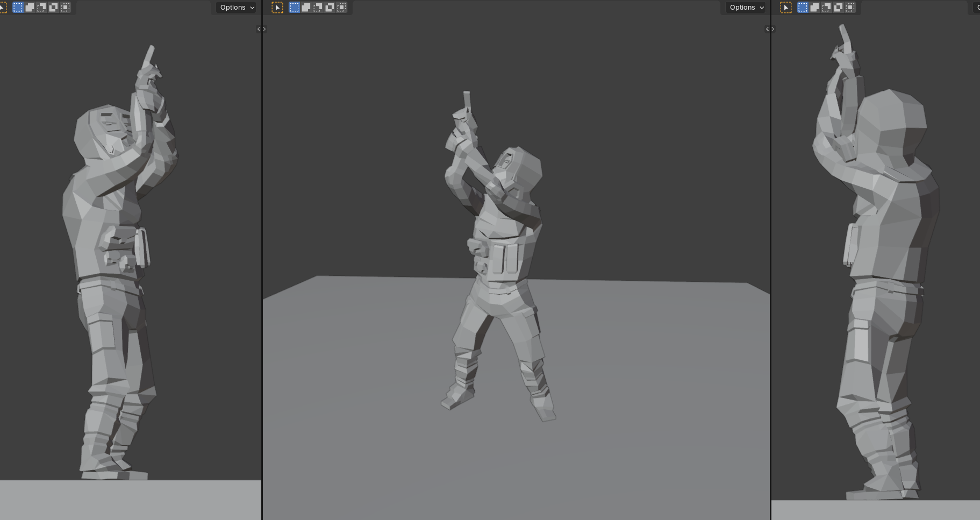
Task: Click the Select Box tool in right viewport
Action: pyautogui.click(x=786, y=8)
